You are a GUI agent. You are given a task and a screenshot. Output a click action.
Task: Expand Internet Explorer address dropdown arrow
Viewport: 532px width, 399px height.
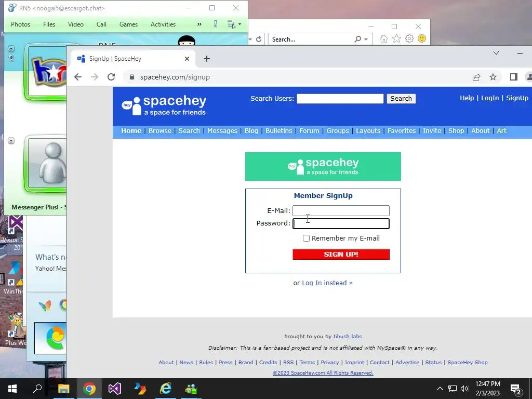[250, 39]
